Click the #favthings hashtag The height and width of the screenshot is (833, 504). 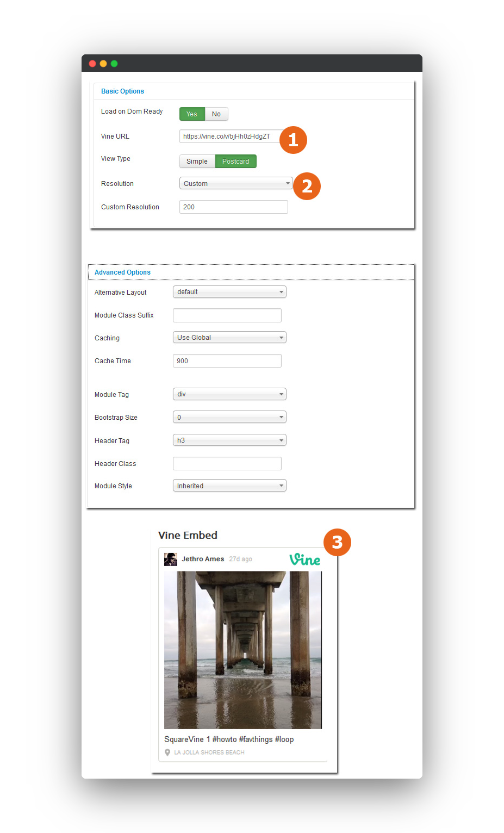(x=256, y=739)
